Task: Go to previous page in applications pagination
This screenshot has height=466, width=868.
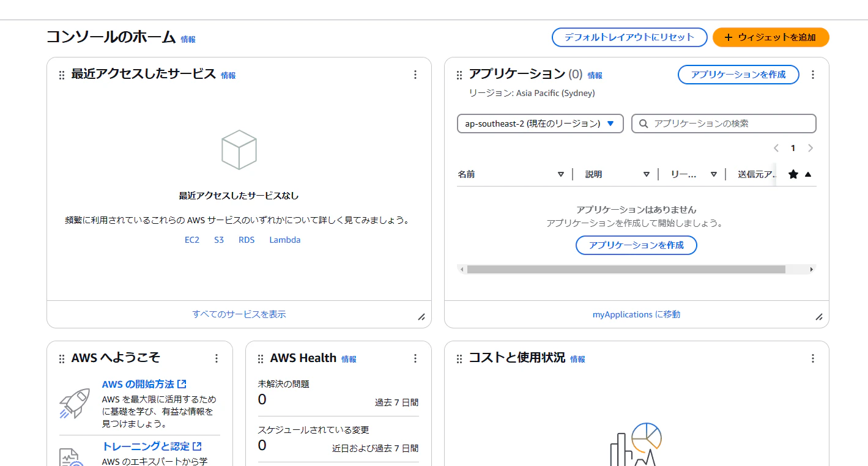Action: [x=776, y=148]
